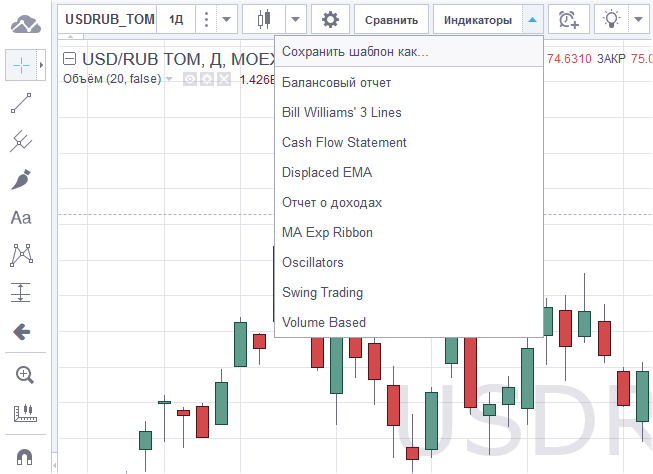Collapse the USD/RUB TOM legend
Image resolution: width=653 pixels, height=474 pixels.
click(x=70, y=59)
